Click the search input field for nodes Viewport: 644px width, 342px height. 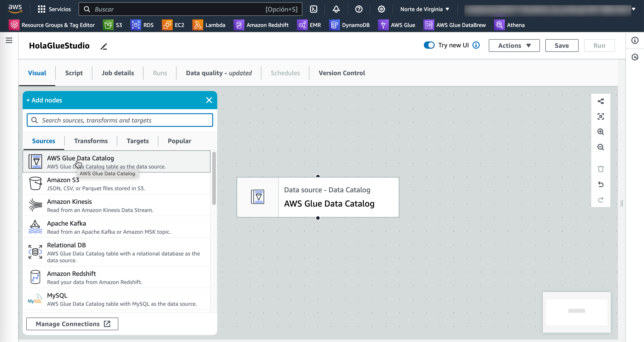click(120, 120)
